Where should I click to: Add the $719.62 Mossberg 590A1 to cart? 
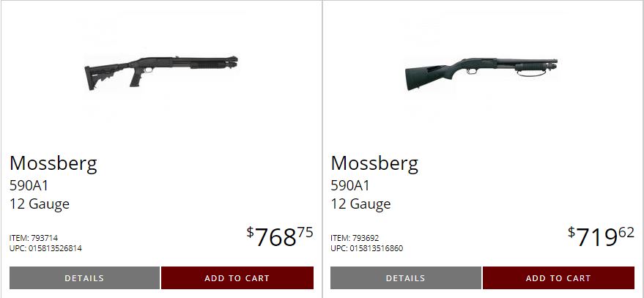558,278
